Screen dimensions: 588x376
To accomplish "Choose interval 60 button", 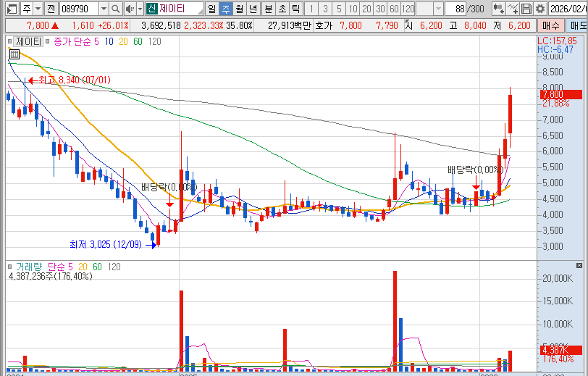I will (x=394, y=8).
